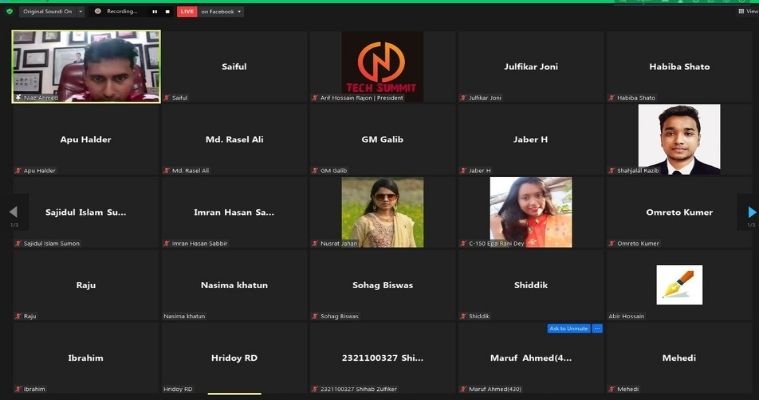
Task: Select Nusrat Jahan's video tile
Action: 382,212
